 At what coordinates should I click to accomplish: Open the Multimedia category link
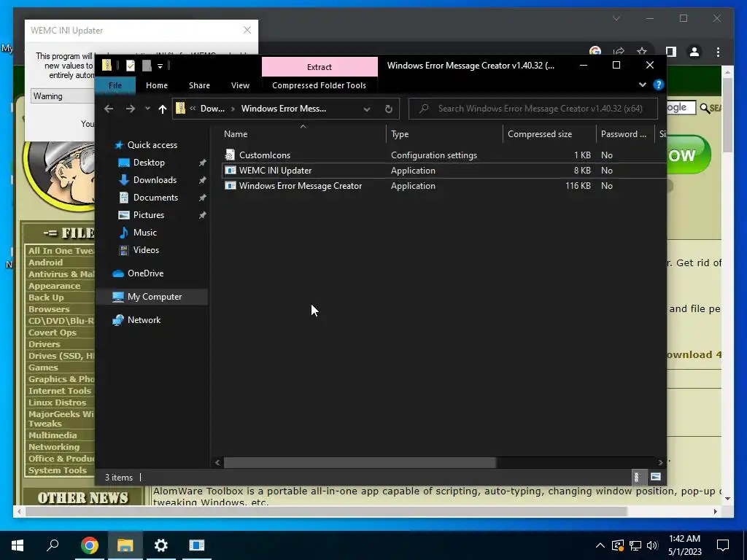pos(53,435)
